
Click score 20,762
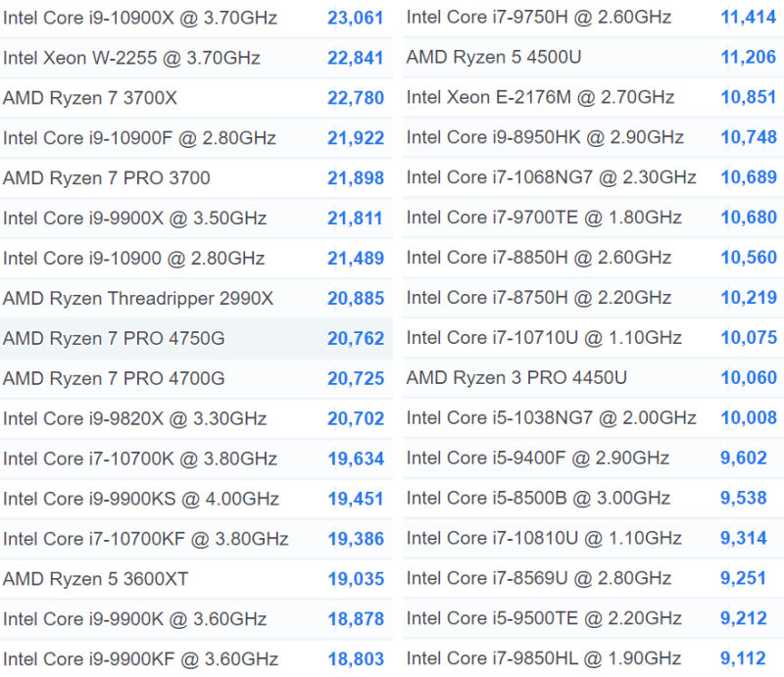pyautogui.click(x=356, y=339)
